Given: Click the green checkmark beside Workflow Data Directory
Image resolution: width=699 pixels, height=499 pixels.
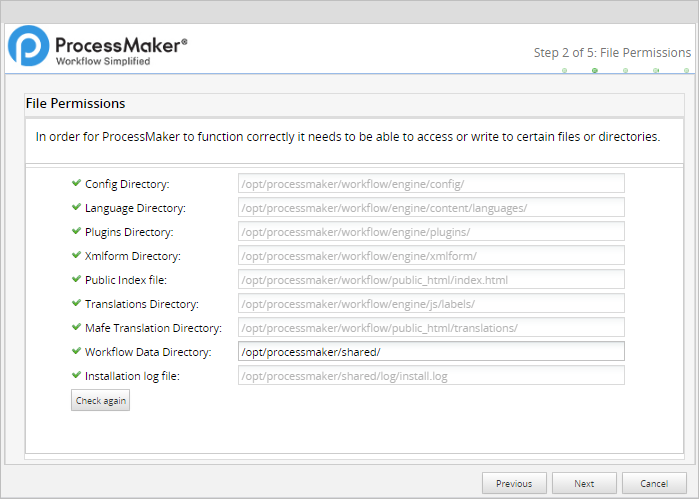Looking at the screenshot, I should click(x=76, y=351).
